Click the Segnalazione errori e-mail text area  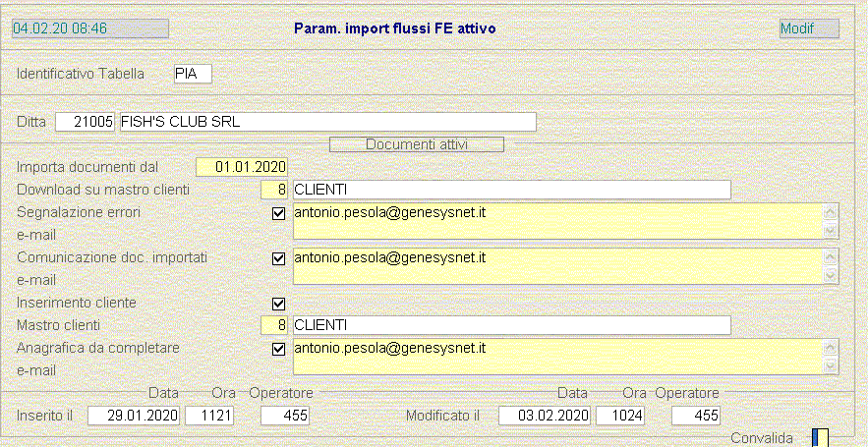click(x=556, y=221)
